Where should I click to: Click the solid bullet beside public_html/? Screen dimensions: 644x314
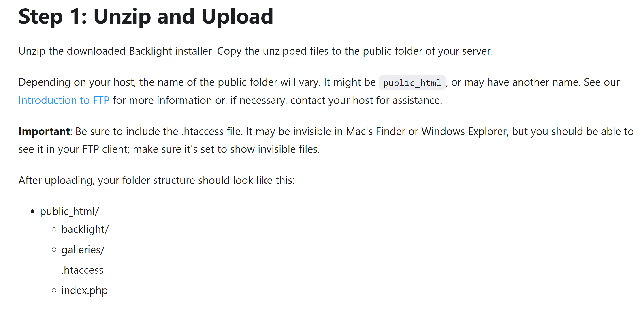pyautogui.click(x=32, y=212)
